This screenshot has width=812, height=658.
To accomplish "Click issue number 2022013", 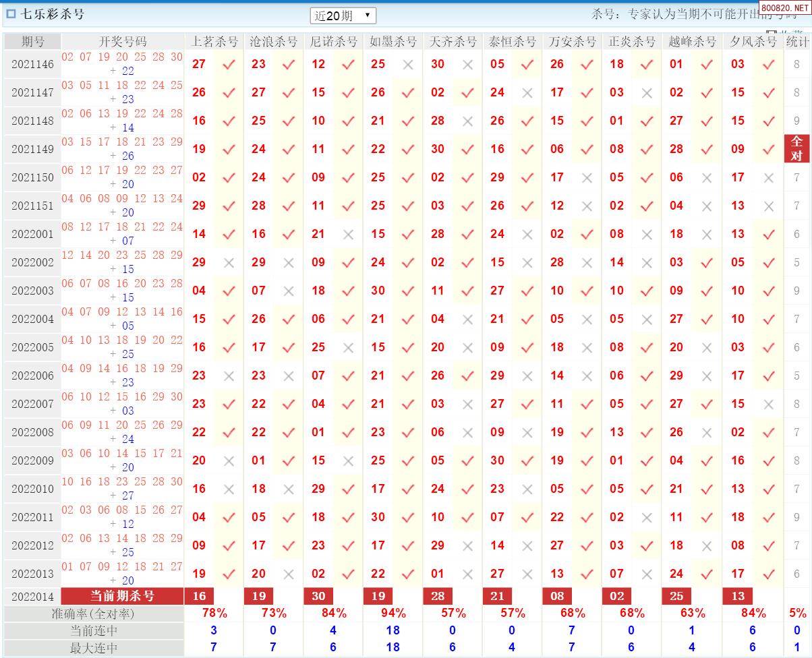I will click(x=32, y=574).
